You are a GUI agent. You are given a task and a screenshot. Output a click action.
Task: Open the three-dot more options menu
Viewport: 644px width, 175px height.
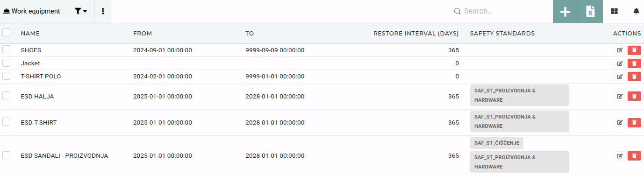click(x=103, y=11)
